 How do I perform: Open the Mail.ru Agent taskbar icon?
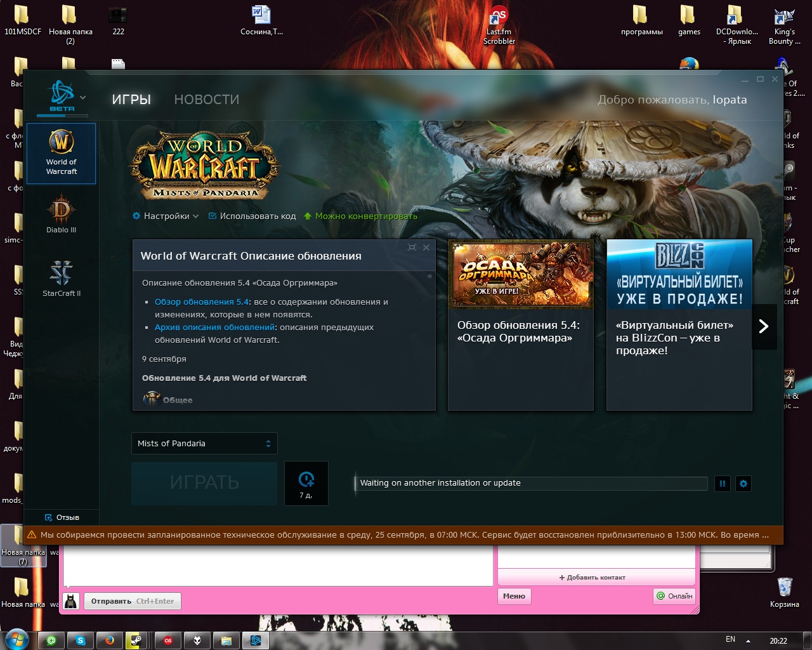point(51,641)
